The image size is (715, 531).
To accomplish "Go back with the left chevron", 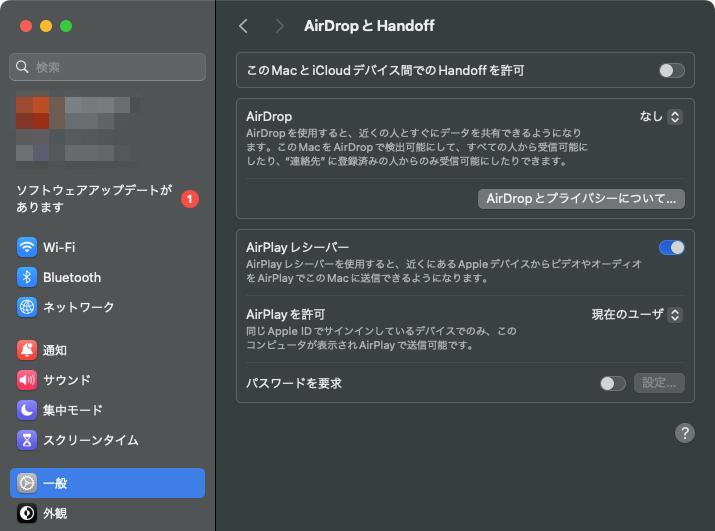I will click(x=244, y=26).
